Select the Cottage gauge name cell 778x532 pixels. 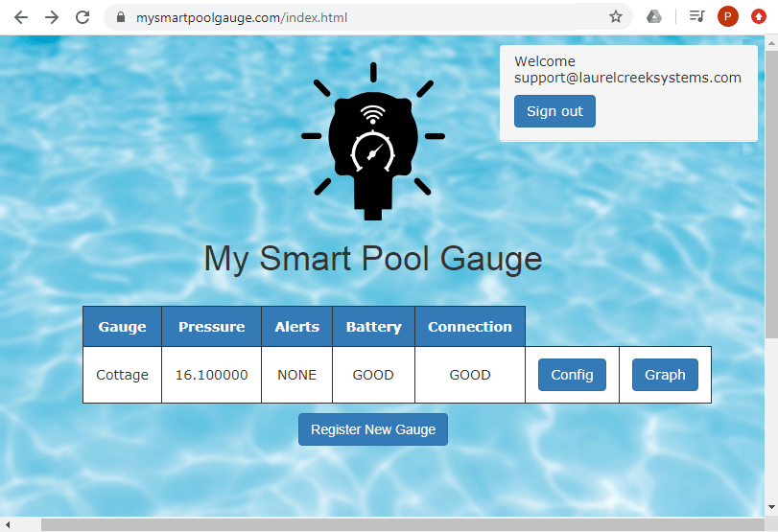tap(122, 375)
